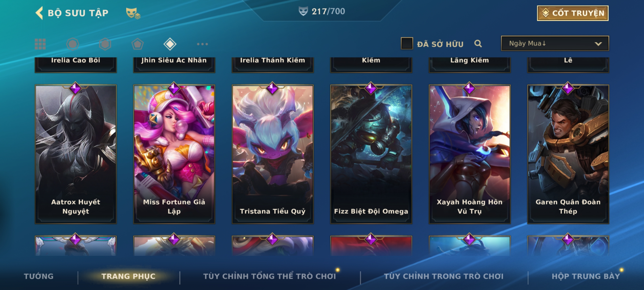Open the Tùy Chỉnh Trong Trò Chơi tab
644x290 pixels.
[x=444, y=276]
